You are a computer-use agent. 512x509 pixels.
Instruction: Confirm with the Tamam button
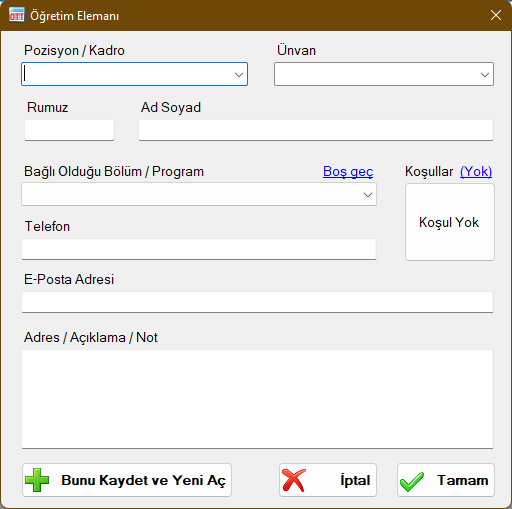tap(446, 480)
